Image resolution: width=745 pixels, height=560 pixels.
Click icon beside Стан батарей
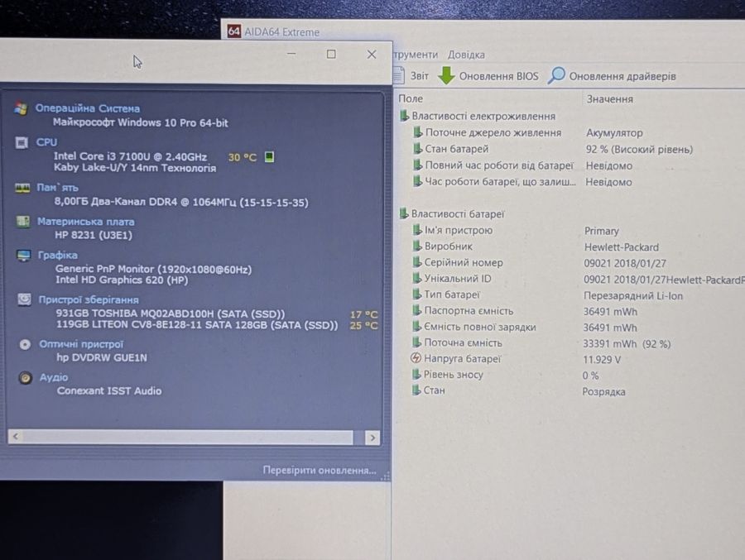click(417, 149)
